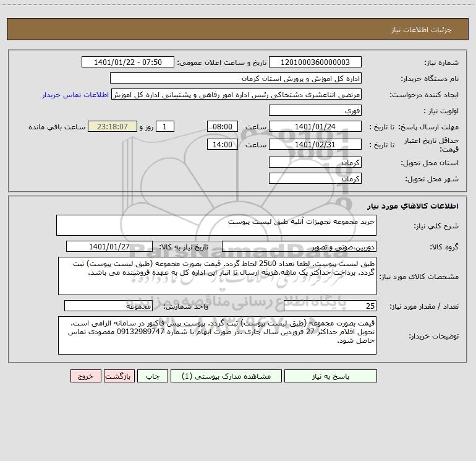Click the label گروه کالا
Viewport: 476px width, 461px height.
point(444,247)
